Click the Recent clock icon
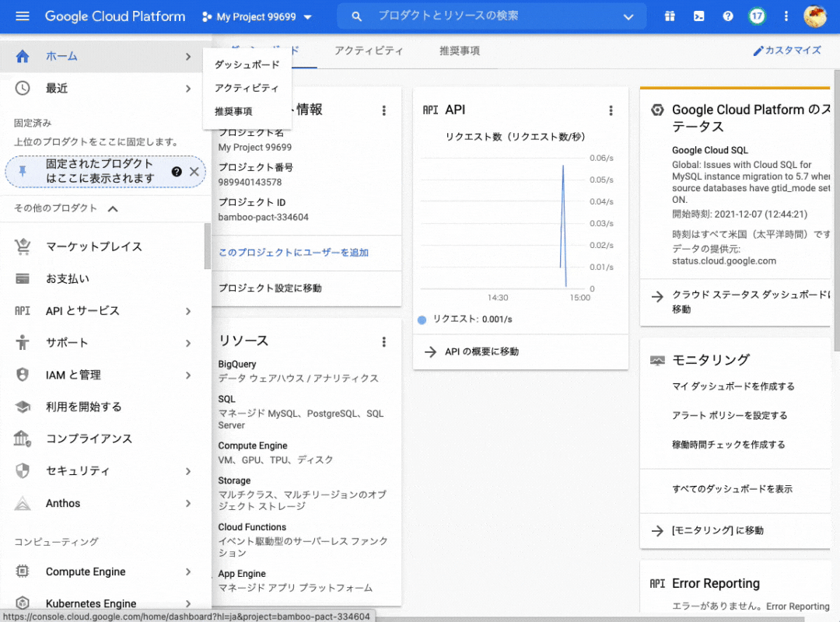840x622 pixels. tap(23, 89)
